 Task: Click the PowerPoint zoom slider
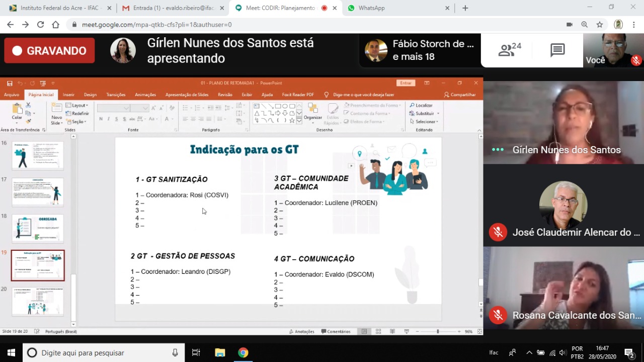coord(438,332)
